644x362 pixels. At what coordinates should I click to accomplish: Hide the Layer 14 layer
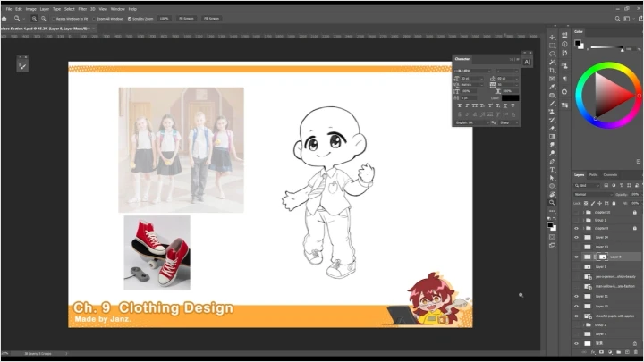click(x=576, y=237)
